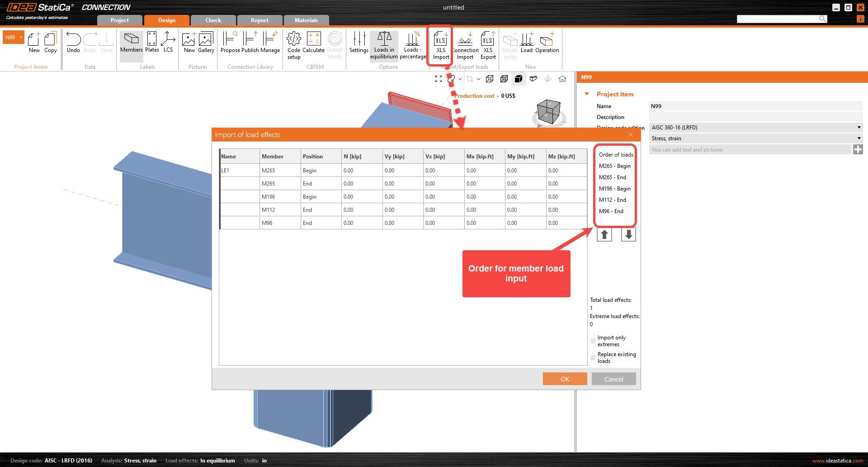Open the LCS tool
This screenshot has height=467, width=868.
pos(168,43)
